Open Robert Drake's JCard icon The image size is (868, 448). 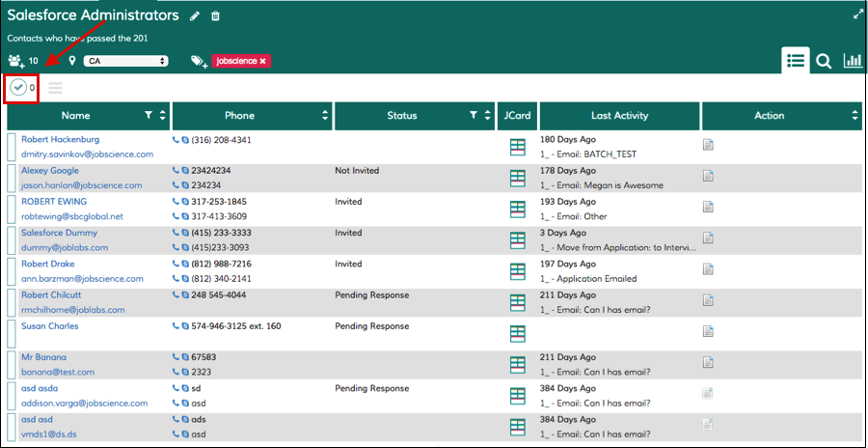pyautogui.click(x=518, y=271)
